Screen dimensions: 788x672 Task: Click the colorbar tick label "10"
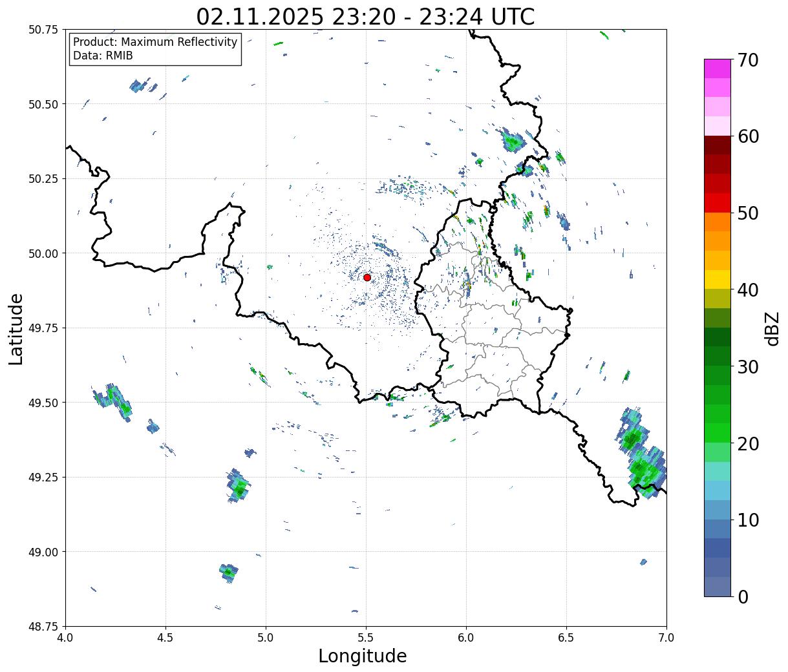748,520
